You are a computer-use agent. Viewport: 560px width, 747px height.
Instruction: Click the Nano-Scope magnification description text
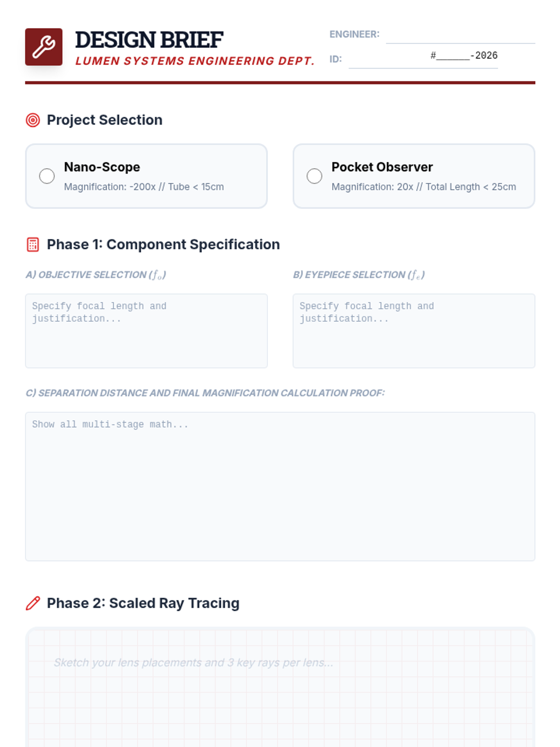click(144, 187)
